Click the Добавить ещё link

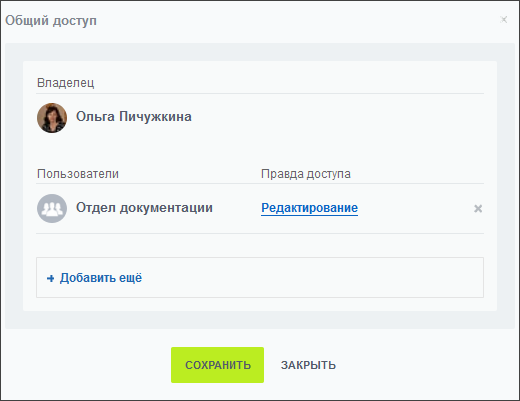tap(101, 278)
